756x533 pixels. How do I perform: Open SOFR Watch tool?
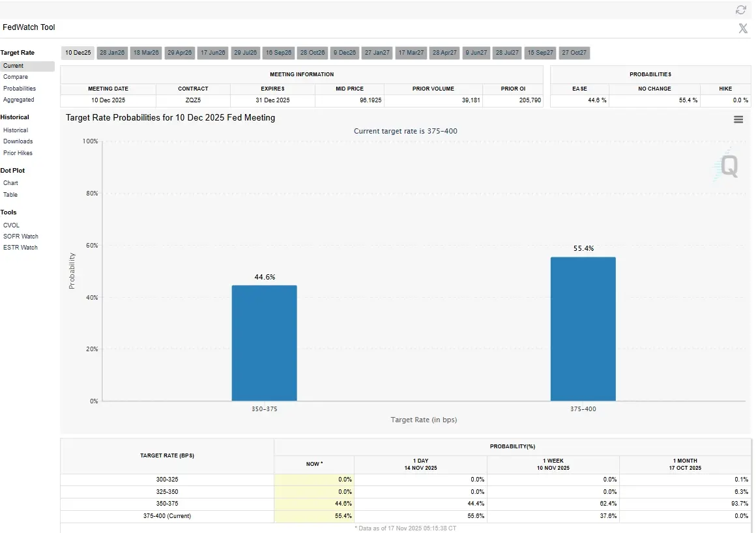(x=21, y=237)
